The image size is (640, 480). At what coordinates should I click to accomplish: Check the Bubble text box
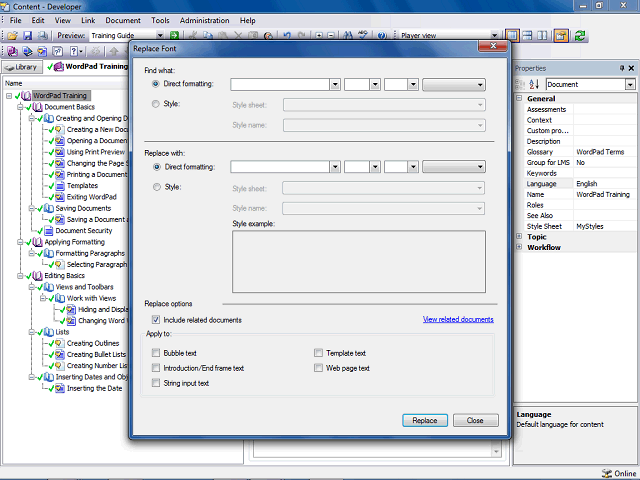pos(156,353)
